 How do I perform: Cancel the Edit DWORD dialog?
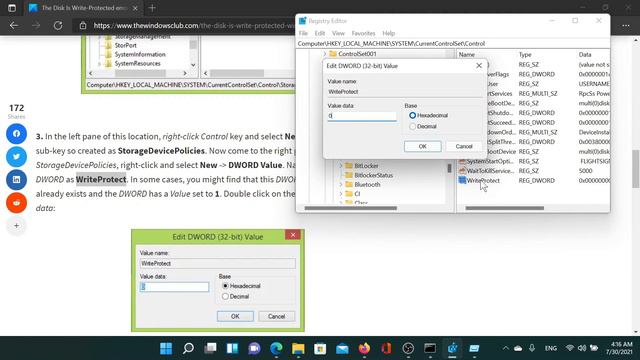(464, 146)
